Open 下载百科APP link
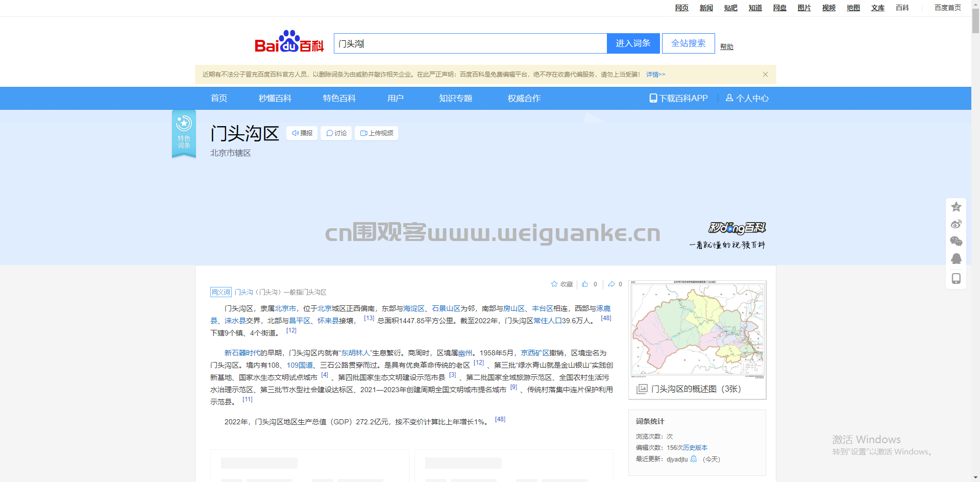 [678, 98]
